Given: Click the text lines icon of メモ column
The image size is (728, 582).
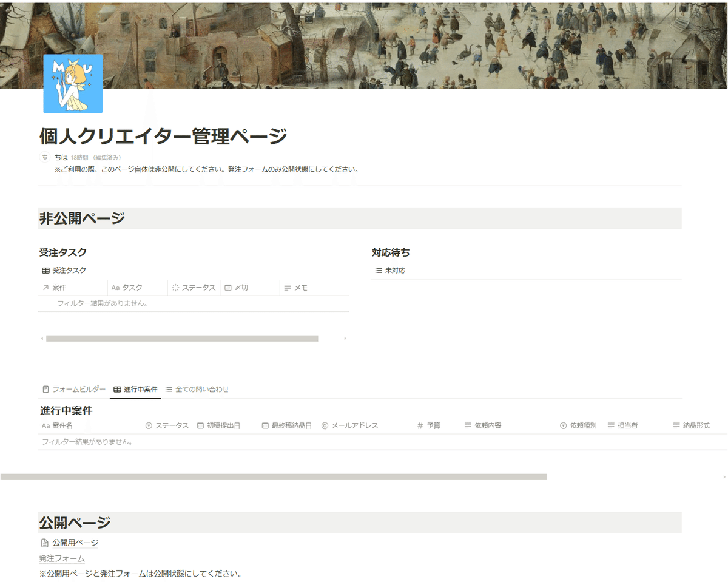Looking at the screenshot, I should [x=288, y=288].
